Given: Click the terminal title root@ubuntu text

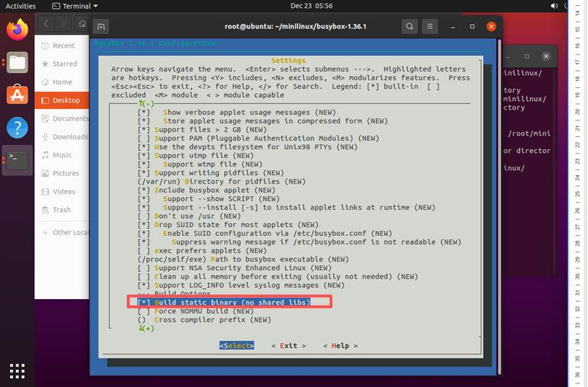Looking at the screenshot, I should 295,26.
